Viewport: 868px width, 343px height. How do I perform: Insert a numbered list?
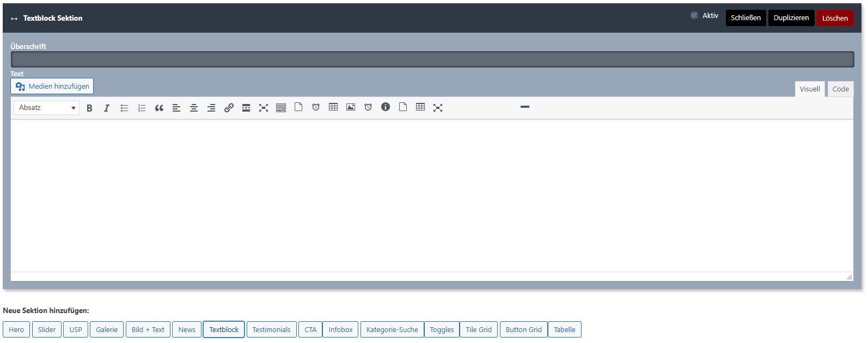pos(142,108)
